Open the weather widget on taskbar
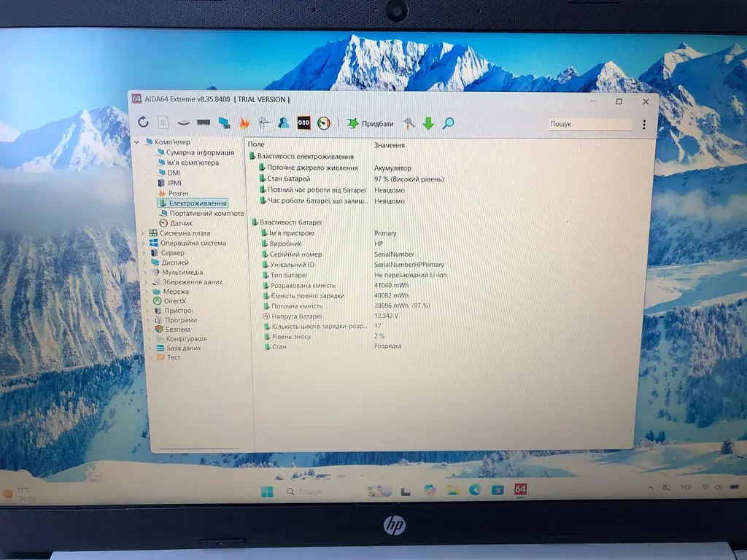Image resolution: width=747 pixels, height=560 pixels. (x=20, y=494)
